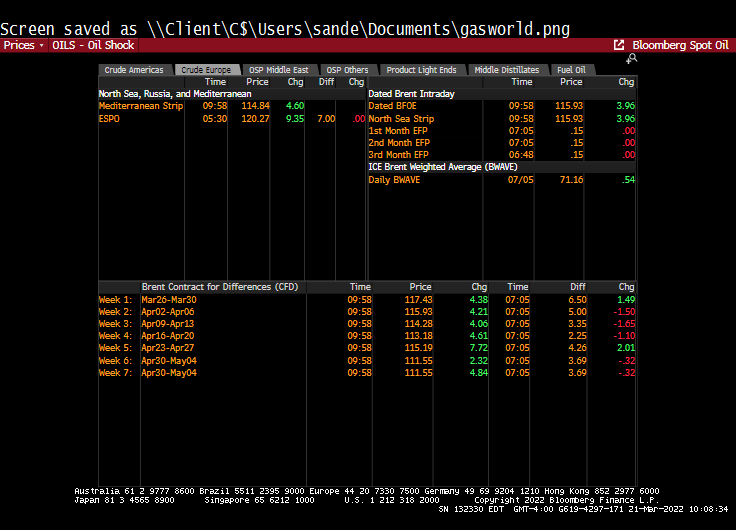
Task: Select the Crude Europe tab
Action: pyautogui.click(x=206, y=70)
